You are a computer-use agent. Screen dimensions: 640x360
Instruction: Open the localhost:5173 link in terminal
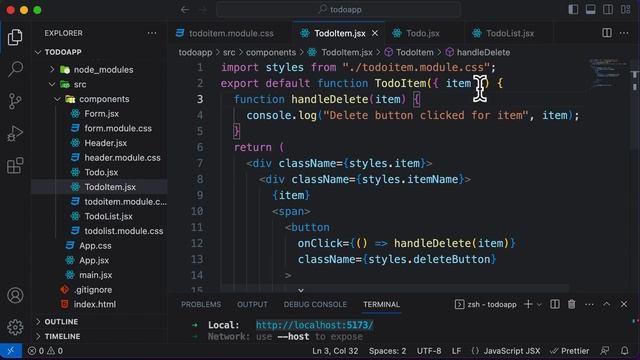pyautogui.click(x=314, y=325)
